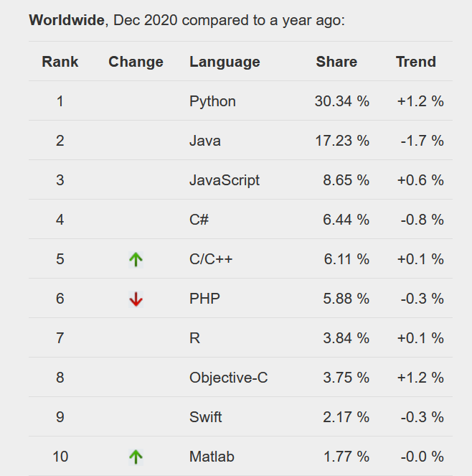Click Objective-C's +1.2 % trend value
This screenshot has width=472, height=476.
[x=420, y=378]
